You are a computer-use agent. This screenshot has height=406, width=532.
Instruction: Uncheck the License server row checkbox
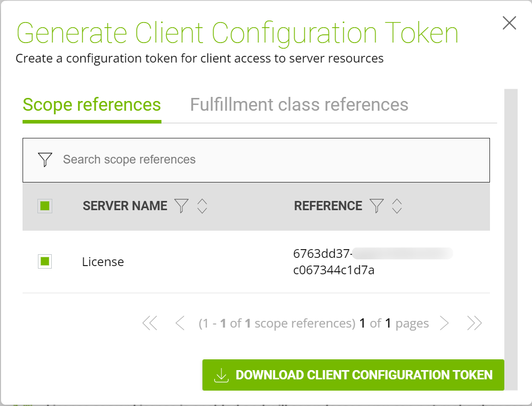click(x=45, y=261)
